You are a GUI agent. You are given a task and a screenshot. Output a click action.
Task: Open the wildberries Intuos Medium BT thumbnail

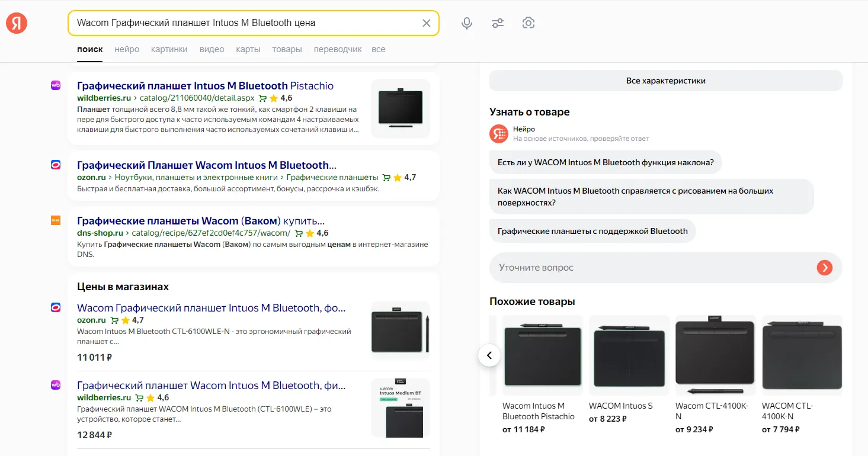[401, 408]
